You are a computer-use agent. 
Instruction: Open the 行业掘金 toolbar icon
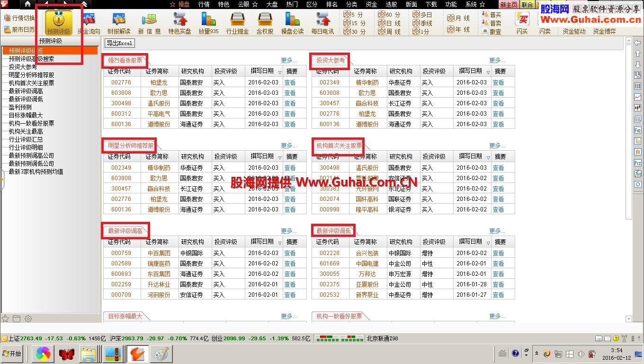[x=237, y=22]
